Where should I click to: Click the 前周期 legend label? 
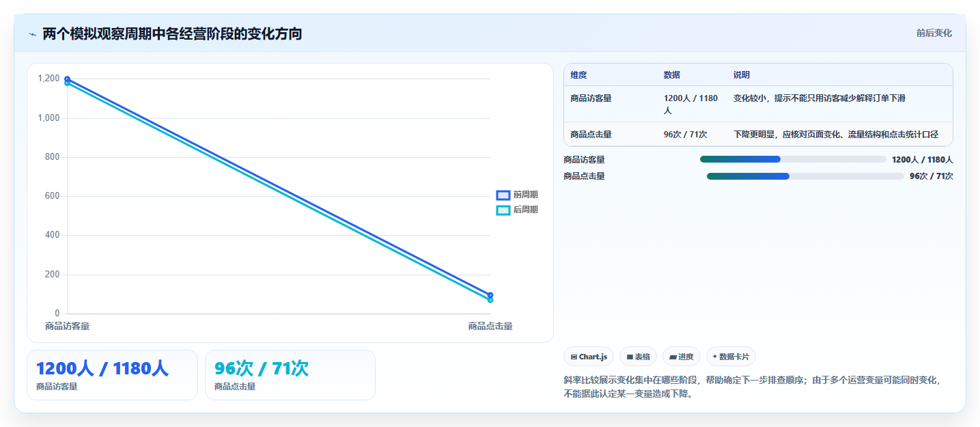point(525,195)
